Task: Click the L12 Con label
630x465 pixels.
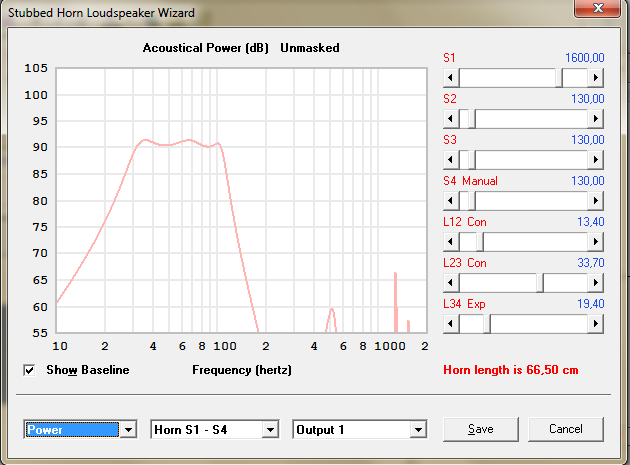Action: tap(465, 222)
